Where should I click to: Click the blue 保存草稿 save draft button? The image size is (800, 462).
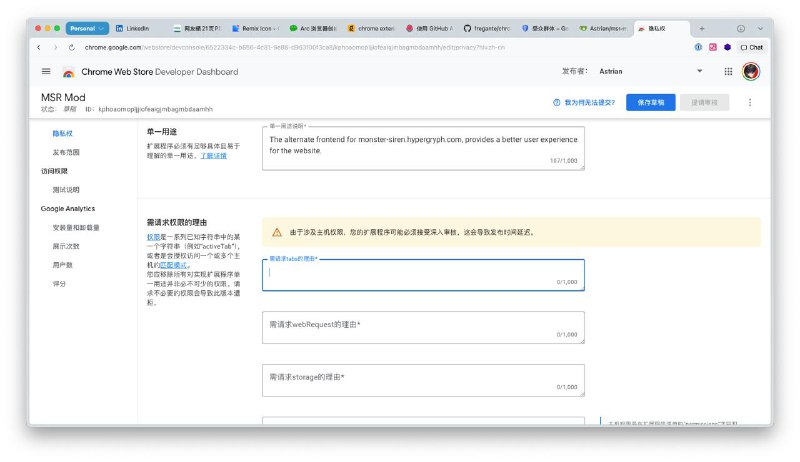point(651,102)
